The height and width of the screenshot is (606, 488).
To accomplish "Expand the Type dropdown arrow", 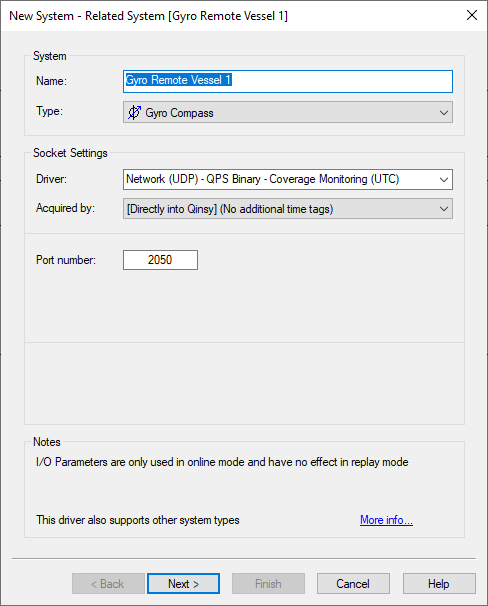I will coord(444,113).
